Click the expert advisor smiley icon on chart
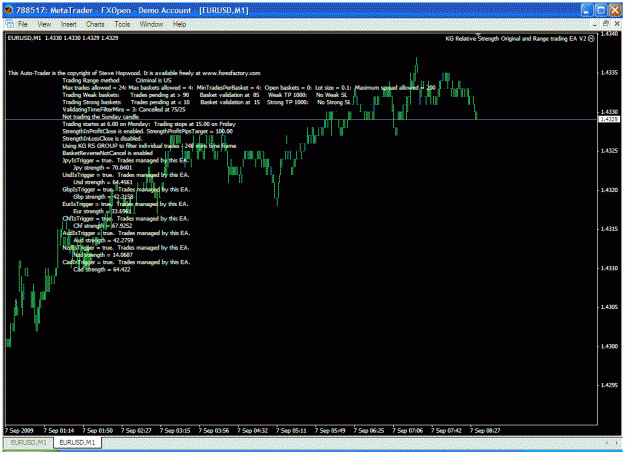This screenshot has height=452, width=625. 591,39
